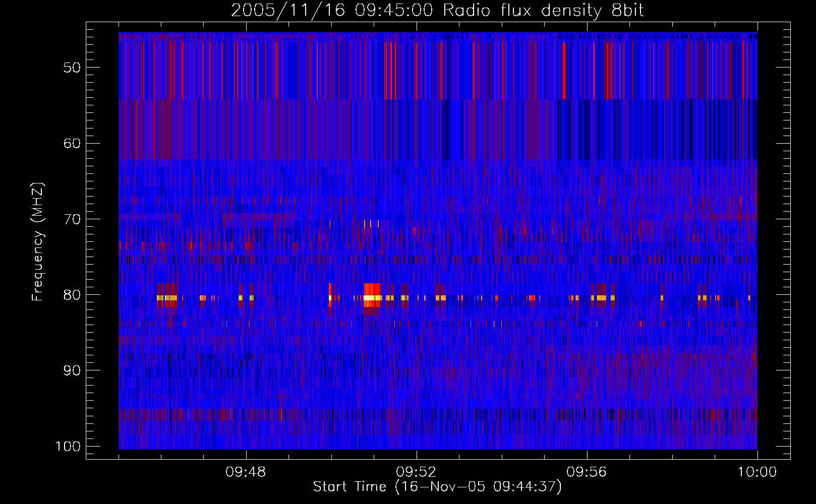Click the 100 frequency tick label
This screenshot has width=816, height=504.
(x=68, y=447)
